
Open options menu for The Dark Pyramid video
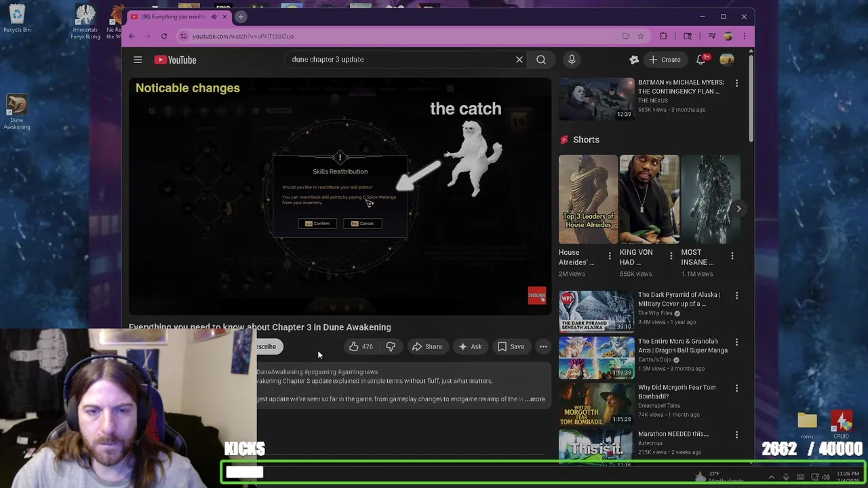pyautogui.click(x=736, y=296)
